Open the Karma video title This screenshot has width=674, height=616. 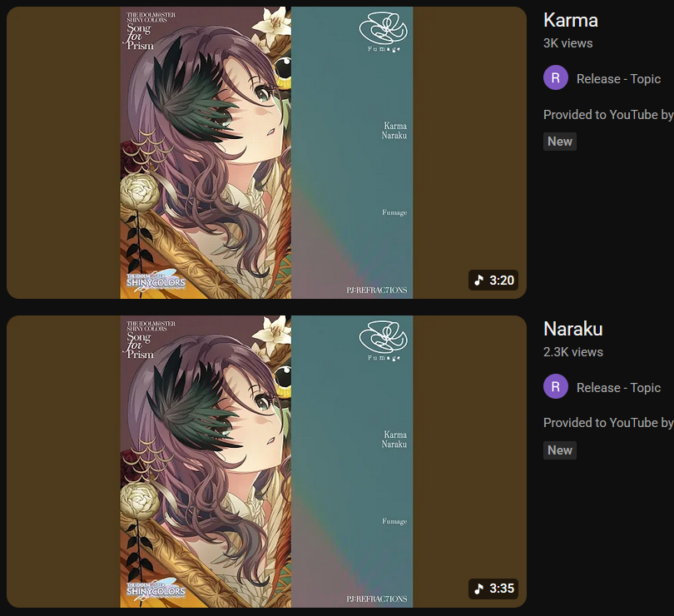pos(571,20)
